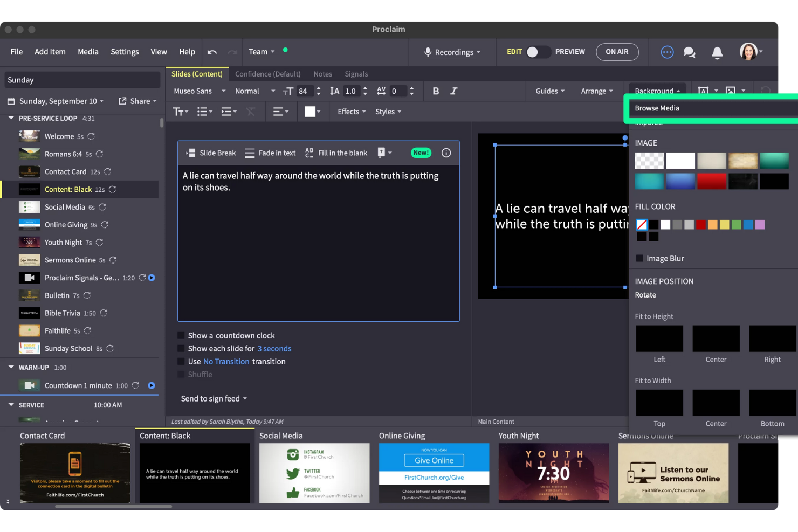Check Show each slide for option
Screen dimensions: 798x532
click(181, 349)
